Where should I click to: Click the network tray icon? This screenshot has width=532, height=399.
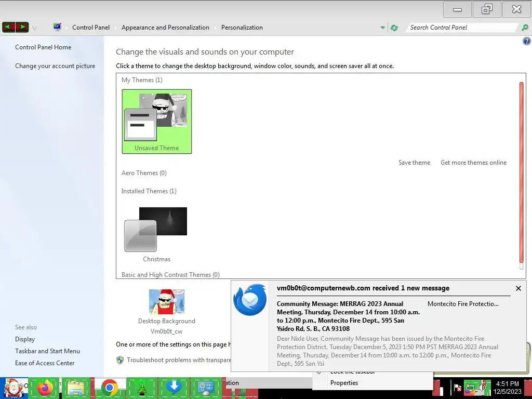click(470, 388)
